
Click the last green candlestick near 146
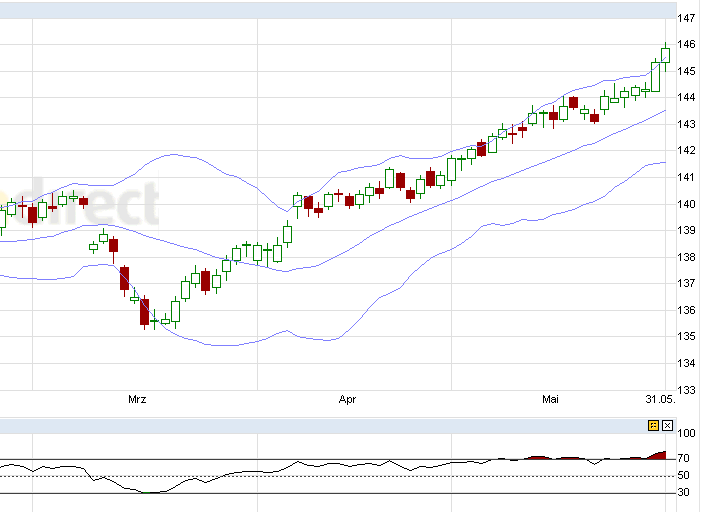[x=665, y=56]
